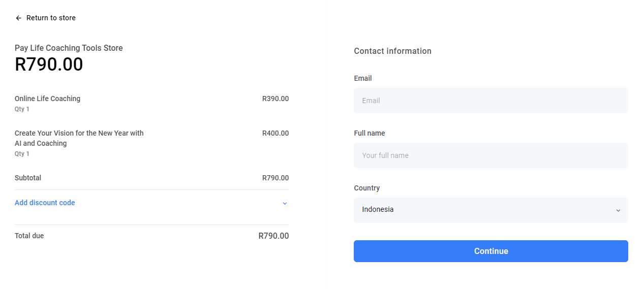Click the large R790.00 amount heading
644x289 pixels.
click(49, 65)
